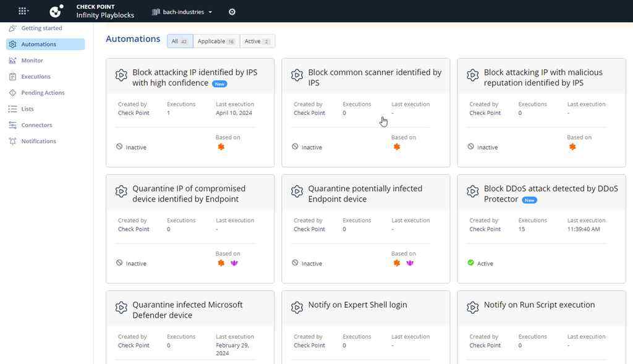Open the Connectors page

36,125
